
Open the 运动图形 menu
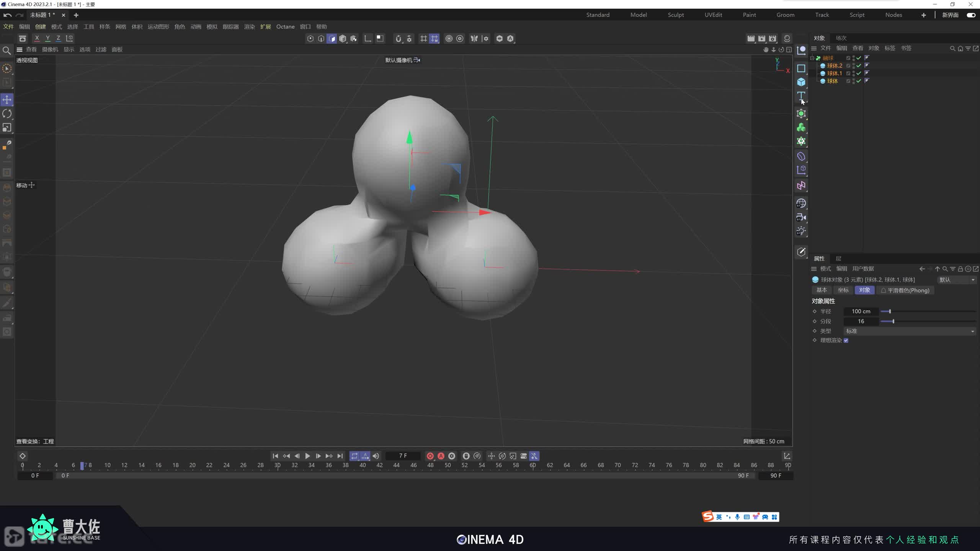[x=158, y=27]
